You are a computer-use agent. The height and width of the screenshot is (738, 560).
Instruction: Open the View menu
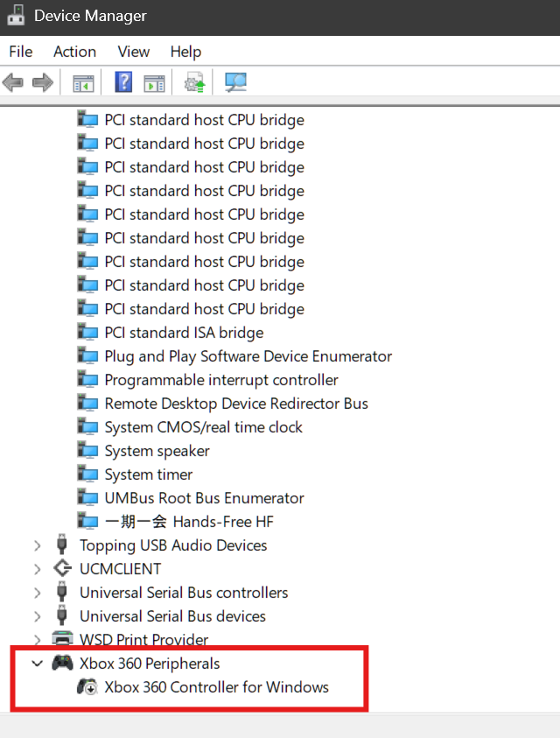point(134,52)
